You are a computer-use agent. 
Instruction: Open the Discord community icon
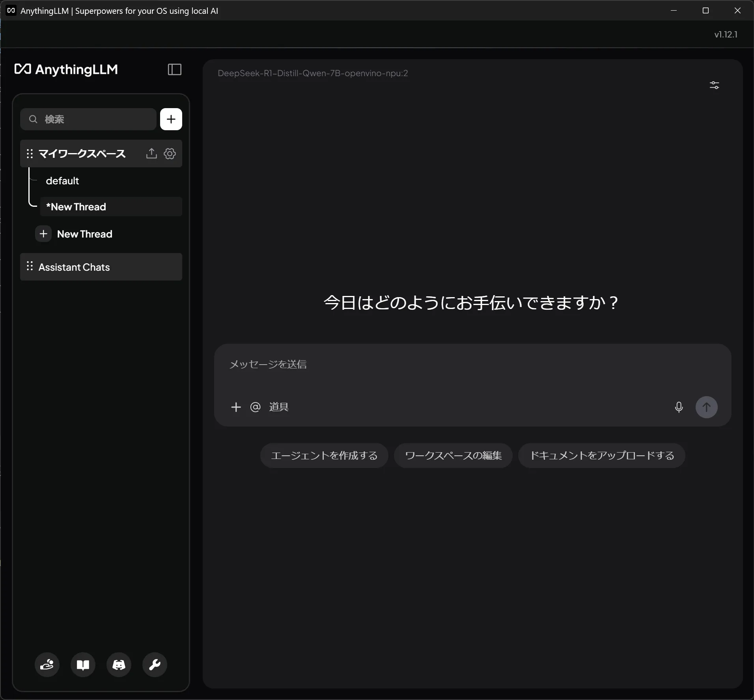(119, 664)
